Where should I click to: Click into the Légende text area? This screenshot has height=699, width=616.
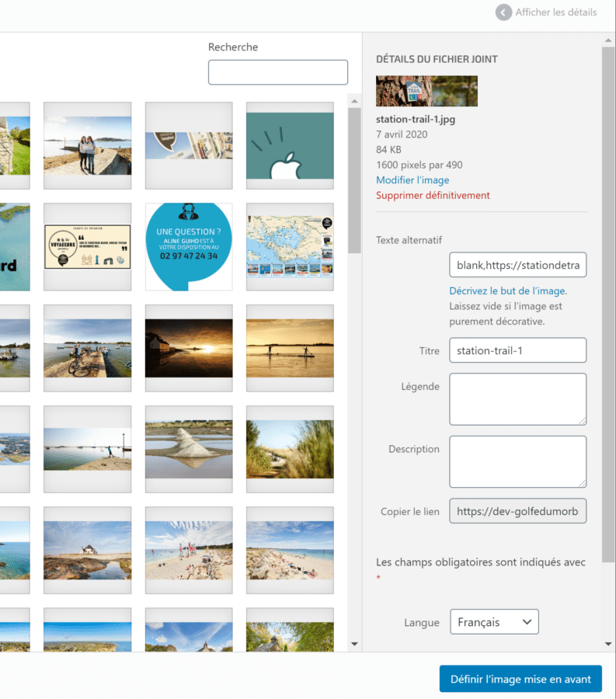pyautogui.click(x=517, y=399)
